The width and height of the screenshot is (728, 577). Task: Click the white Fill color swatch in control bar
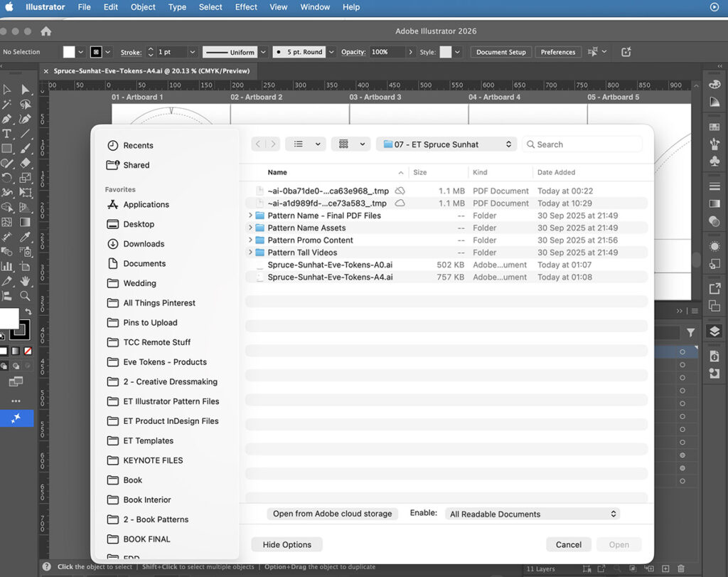coord(69,52)
